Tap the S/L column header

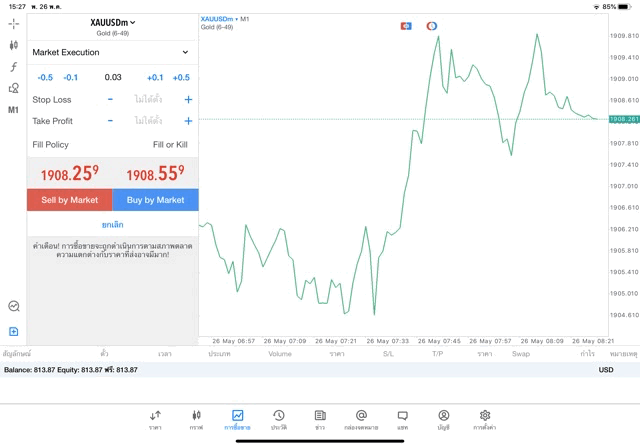point(388,354)
